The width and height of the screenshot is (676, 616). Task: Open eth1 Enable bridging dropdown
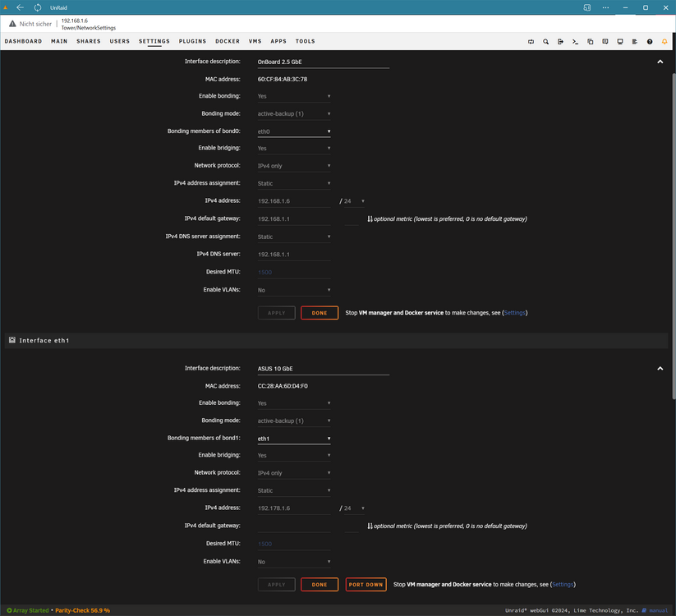point(294,456)
